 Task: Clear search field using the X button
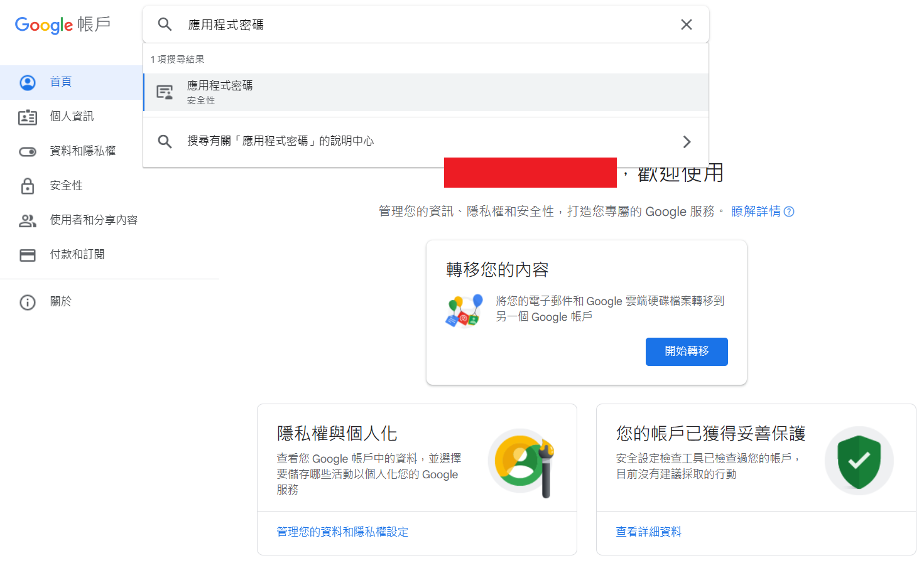(x=686, y=24)
